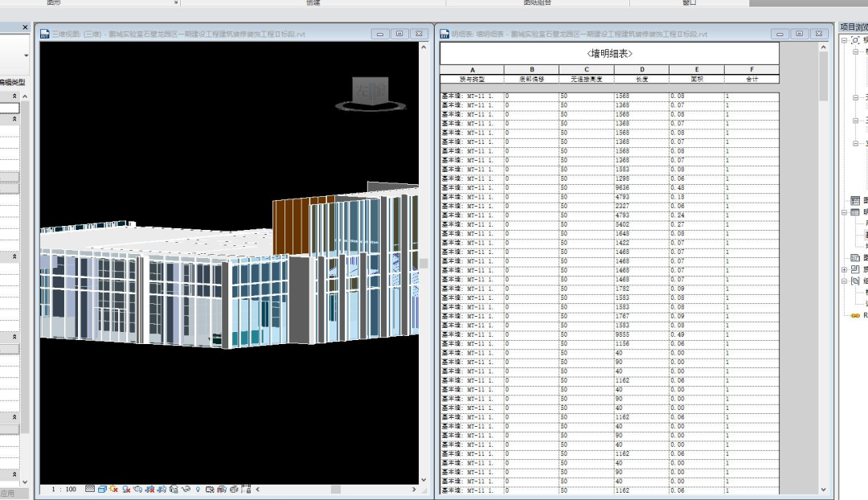Click the 墙明细表 schedule title
This screenshot has height=500, width=868.
(x=609, y=53)
